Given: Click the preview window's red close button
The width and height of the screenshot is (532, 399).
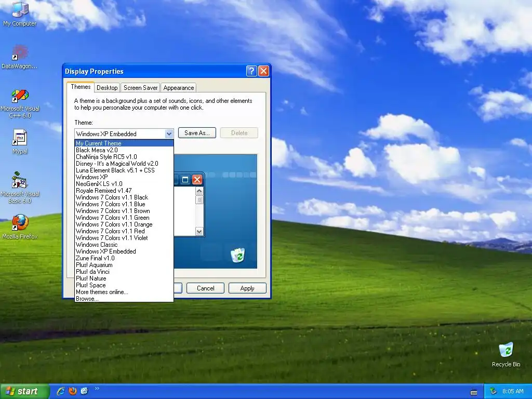Looking at the screenshot, I should point(197,179).
